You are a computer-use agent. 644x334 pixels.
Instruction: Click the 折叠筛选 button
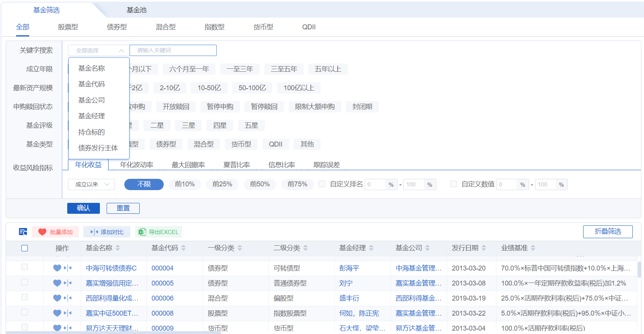point(608,231)
